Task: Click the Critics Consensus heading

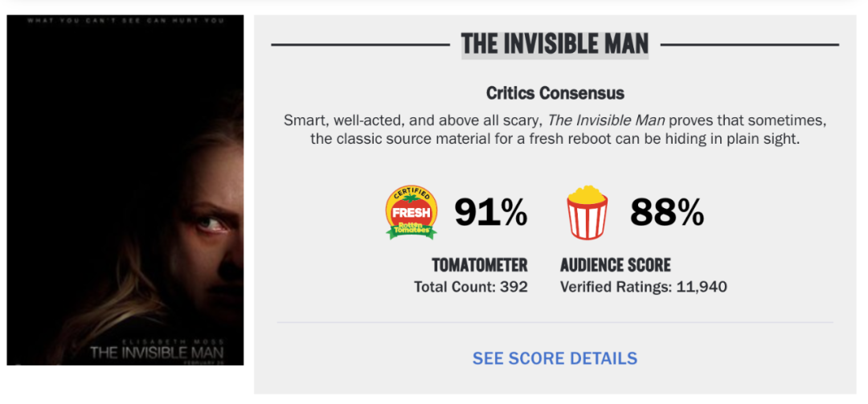Action: click(x=555, y=93)
